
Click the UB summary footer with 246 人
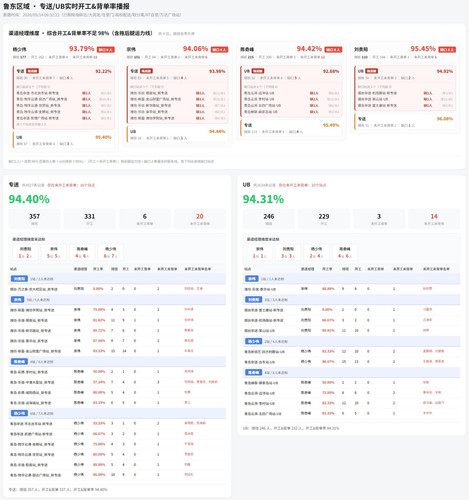coord(291,428)
